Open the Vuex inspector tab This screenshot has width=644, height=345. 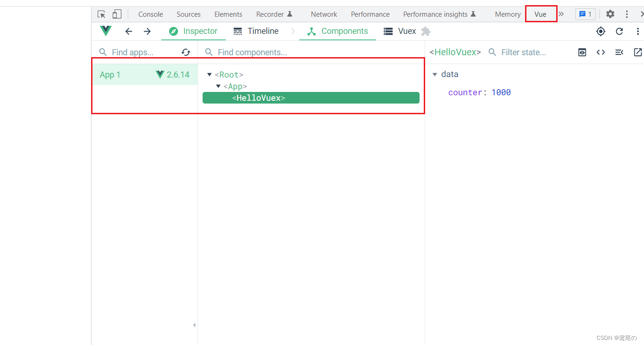pos(400,31)
